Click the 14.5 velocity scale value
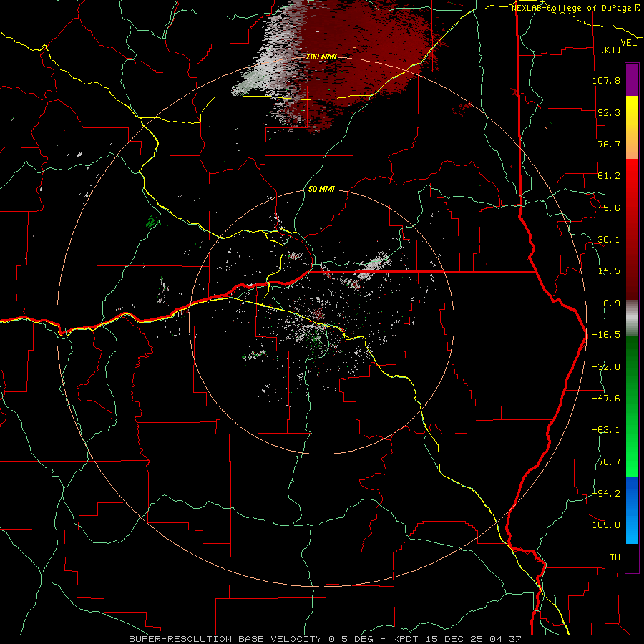The width and height of the screenshot is (644, 644). coord(609,271)
